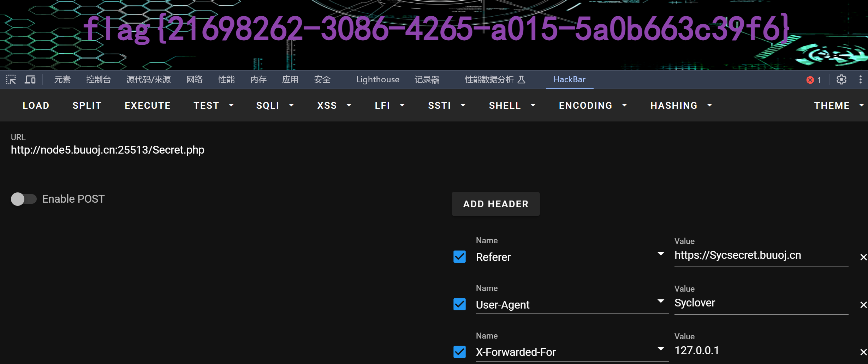
Task: Uncheck the X-Forwarded-For header checkbox
Action: (459, 352)
